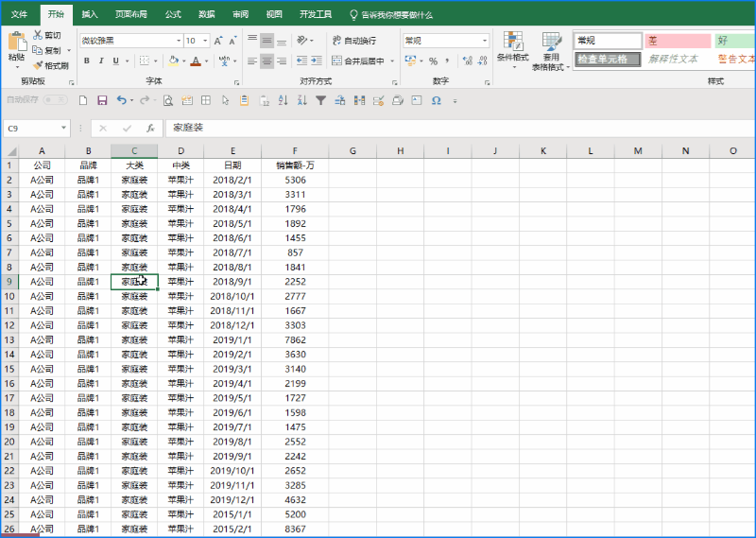Apply the 检查单元格 cell style
Screen dimensions: 756x538
click(x=608, y=60)
